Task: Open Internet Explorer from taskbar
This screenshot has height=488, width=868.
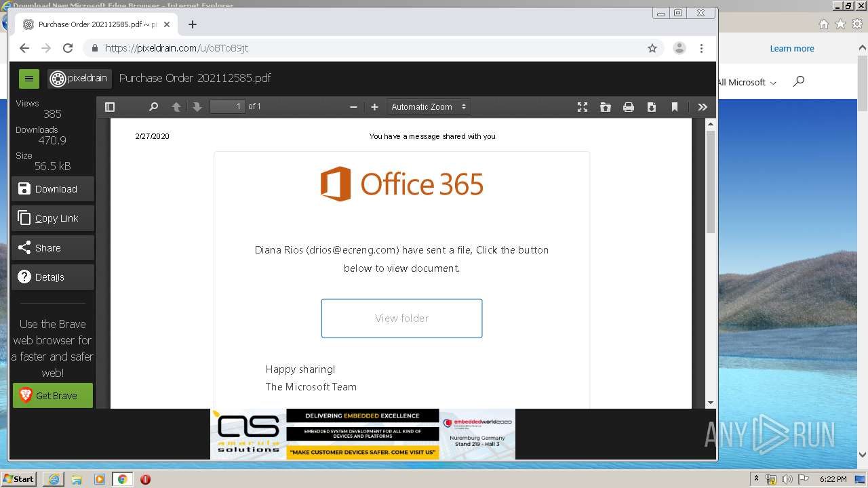Action: click(x=54, y=479)
